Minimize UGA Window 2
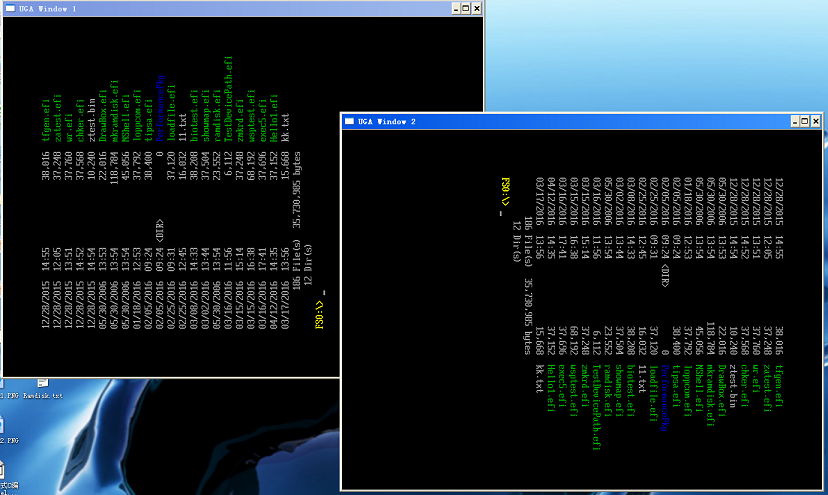Image resolution: width=828 pixels, height=495 pixels. 795,122
